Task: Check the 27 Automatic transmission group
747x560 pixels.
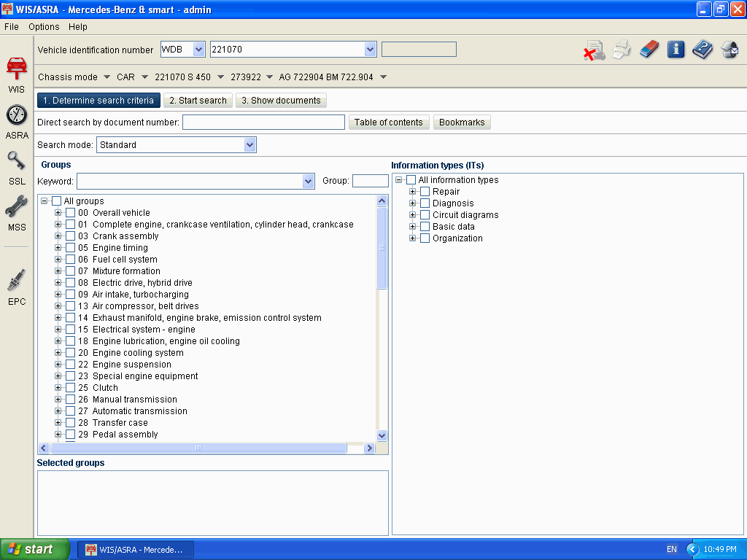Action: coord(71,411)
